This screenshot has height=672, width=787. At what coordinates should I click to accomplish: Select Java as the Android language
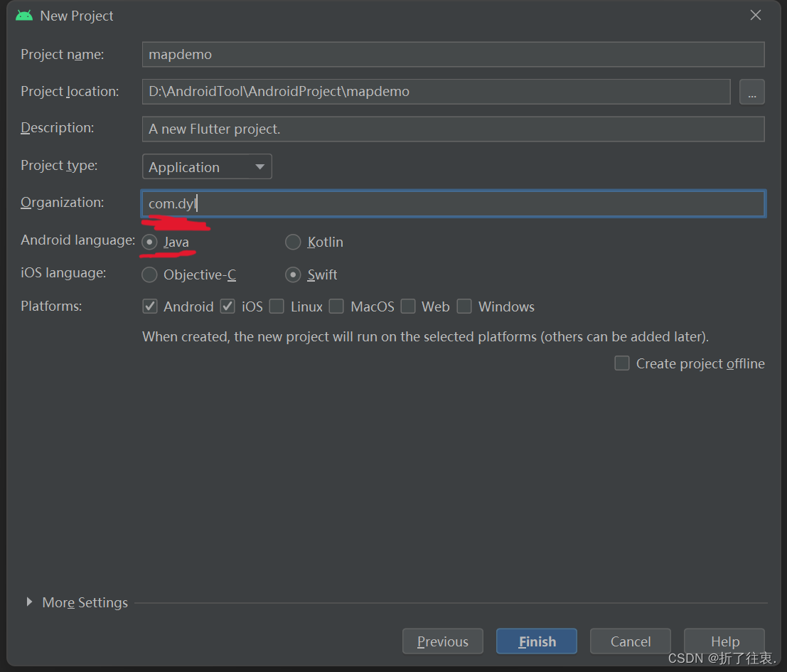click(x=149, y=242)
